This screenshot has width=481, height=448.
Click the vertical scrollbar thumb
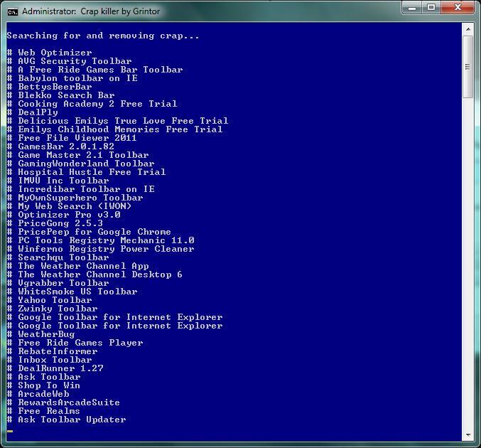468,66
